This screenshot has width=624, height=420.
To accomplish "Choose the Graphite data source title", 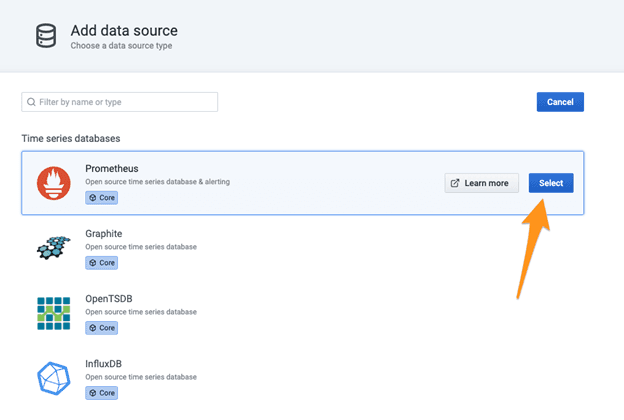I will click(x=104, y=233).
